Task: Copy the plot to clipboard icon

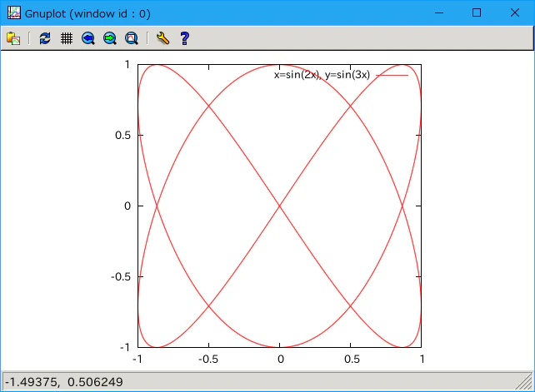Action: tap(13, 38)
